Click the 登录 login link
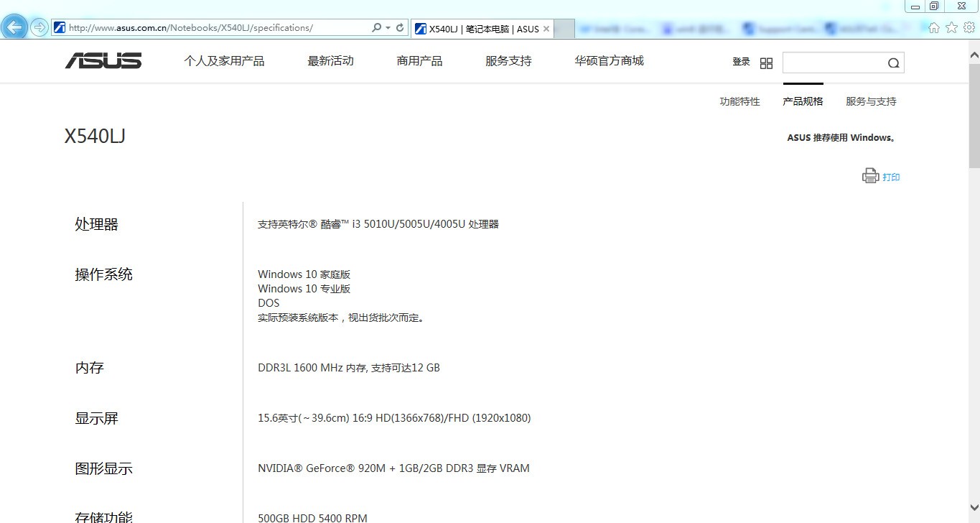The image size is (980, 523). click(741, 62)
